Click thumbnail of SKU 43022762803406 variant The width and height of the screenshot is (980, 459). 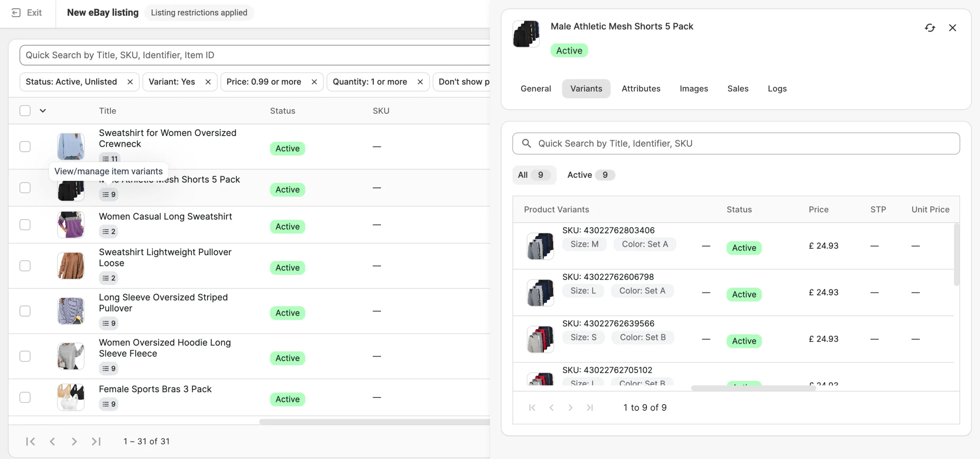[540, 246]
